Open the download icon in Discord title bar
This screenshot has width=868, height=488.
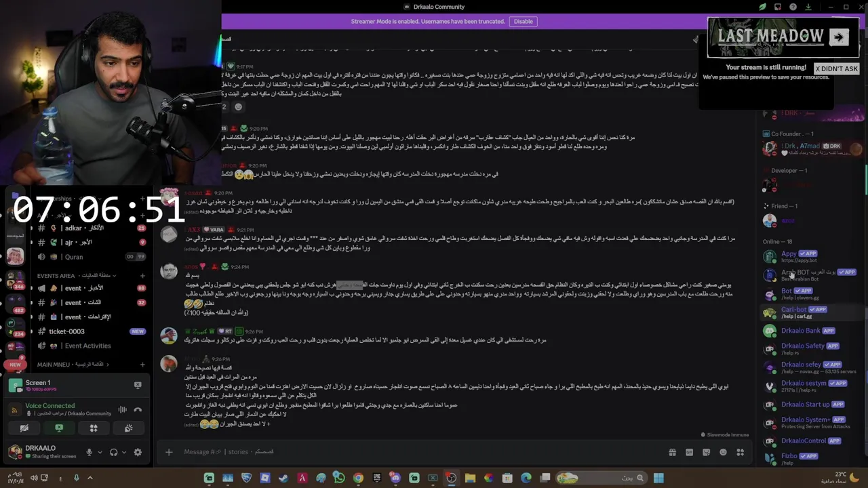point(808,7)
